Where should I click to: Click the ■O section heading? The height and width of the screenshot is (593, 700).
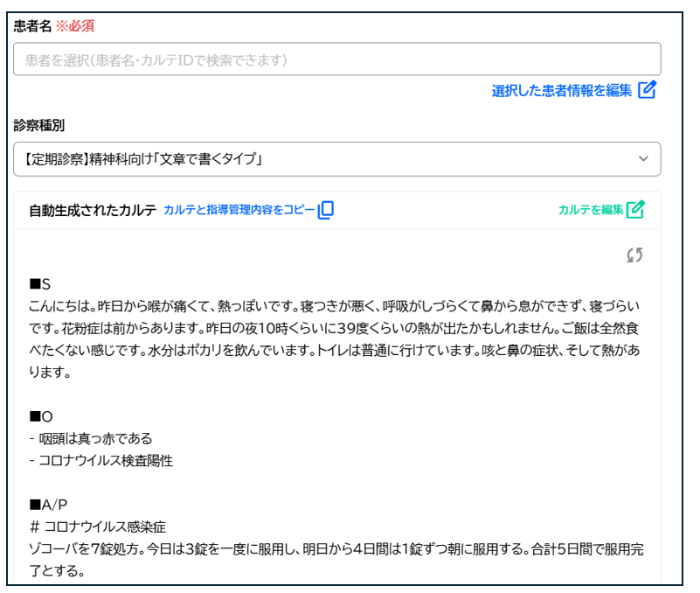[41, 417]
